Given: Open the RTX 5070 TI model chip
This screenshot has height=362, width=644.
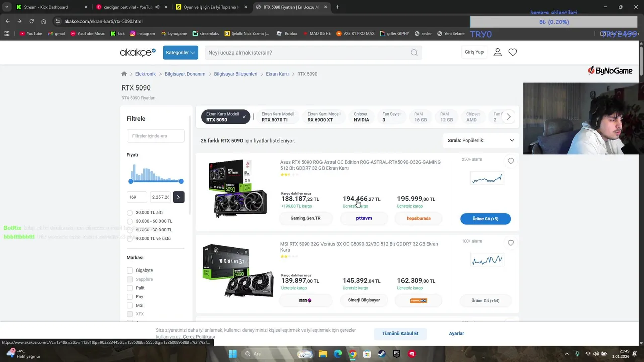Looking at the screenshot, I should tap(278, 117).
